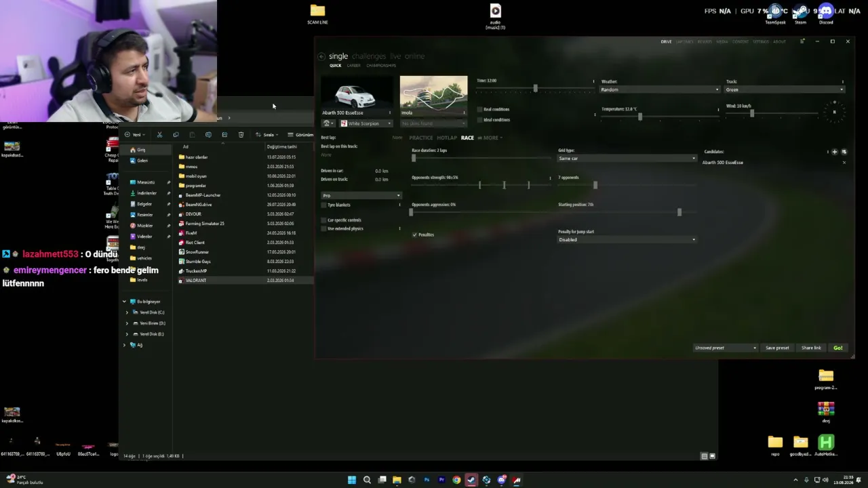Viewport: 868px width, 488px height.
Task: Open the Sırala sort menu in File Explorer
Action: (x=267, y=135)
